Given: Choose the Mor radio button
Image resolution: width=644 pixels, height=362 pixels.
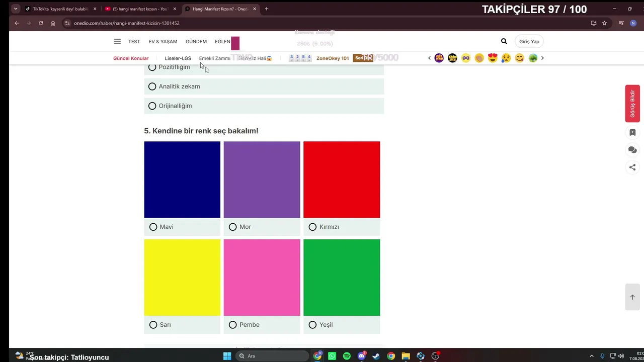Looking at the screenshot, I should click(232, 227).
